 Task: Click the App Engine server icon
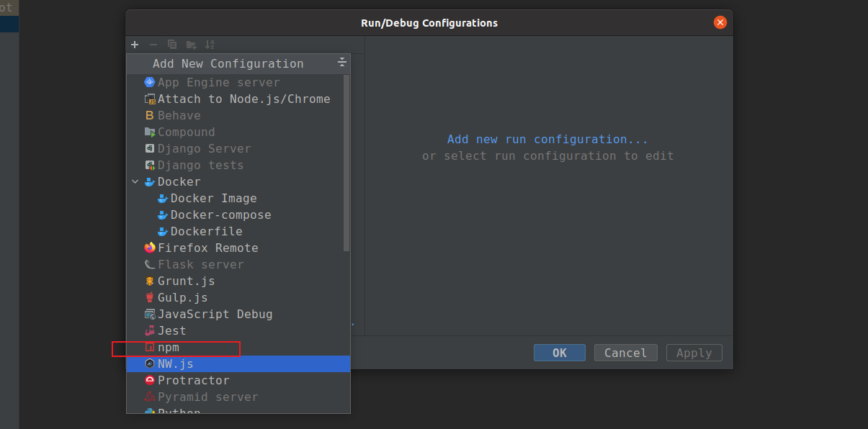click(x=150, y=82)
